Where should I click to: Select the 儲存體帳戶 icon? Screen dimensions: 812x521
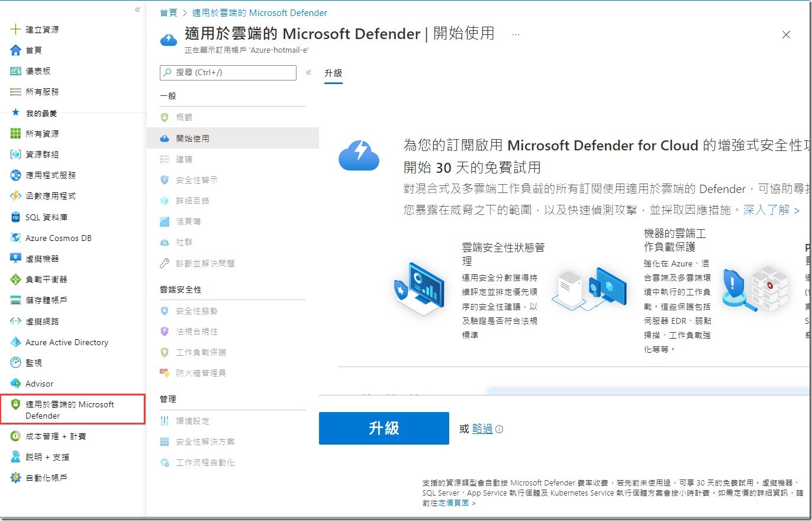(x=16, y=300)
